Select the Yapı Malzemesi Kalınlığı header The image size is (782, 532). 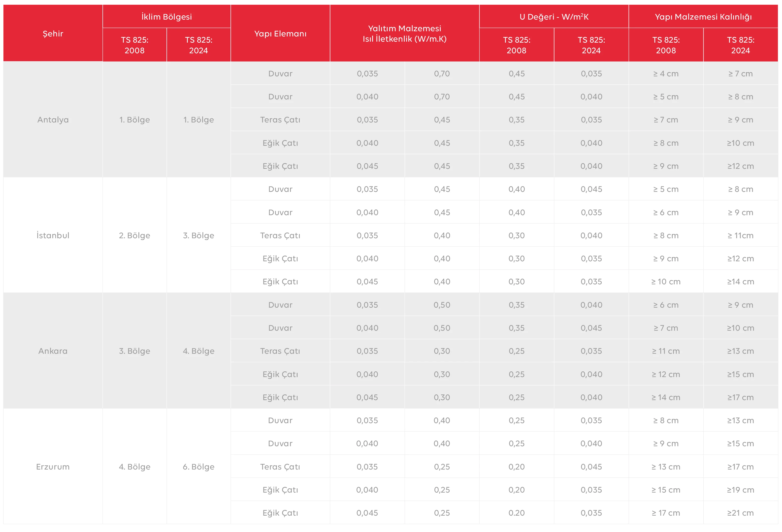tap(703, 16)
